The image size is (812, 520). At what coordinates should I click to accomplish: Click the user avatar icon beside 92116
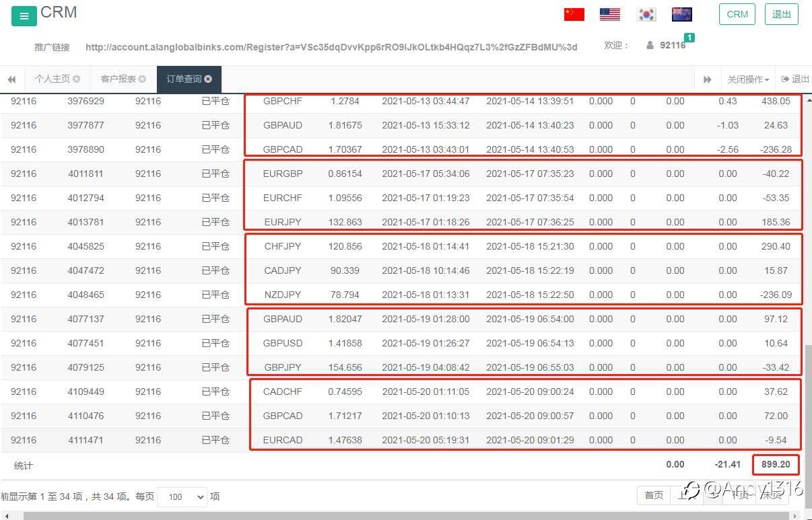650,46
